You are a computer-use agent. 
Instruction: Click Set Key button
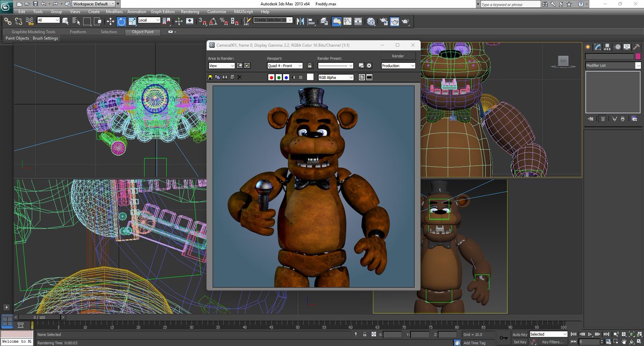pyautogui.click(x=519, y=342)
